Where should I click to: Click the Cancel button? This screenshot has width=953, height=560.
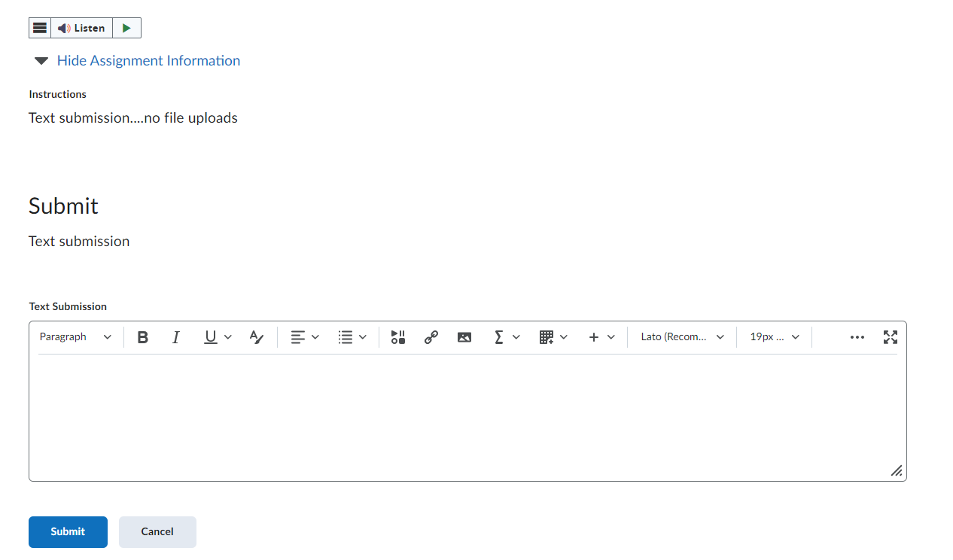(x=157, y=532)
